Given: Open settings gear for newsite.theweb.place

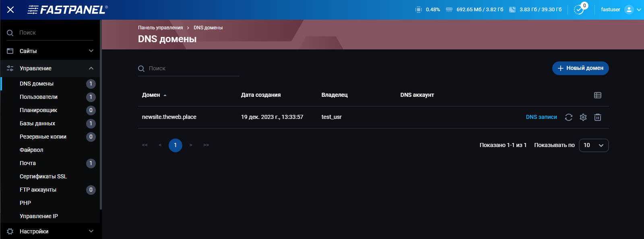Looking at the screenshot, I should pyautogui.click(x=583, y=117).
